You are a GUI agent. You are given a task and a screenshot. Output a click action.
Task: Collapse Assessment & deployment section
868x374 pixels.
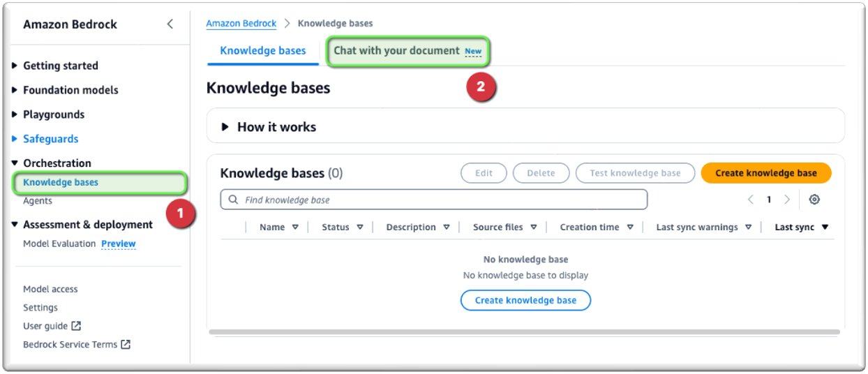point(15,225)
